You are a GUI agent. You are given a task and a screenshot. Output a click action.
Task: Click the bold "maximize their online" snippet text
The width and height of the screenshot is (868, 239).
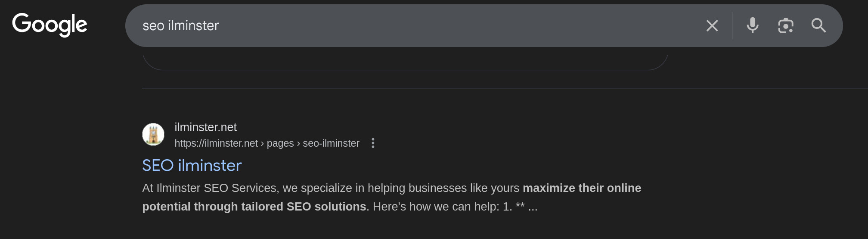coord(581,188)
